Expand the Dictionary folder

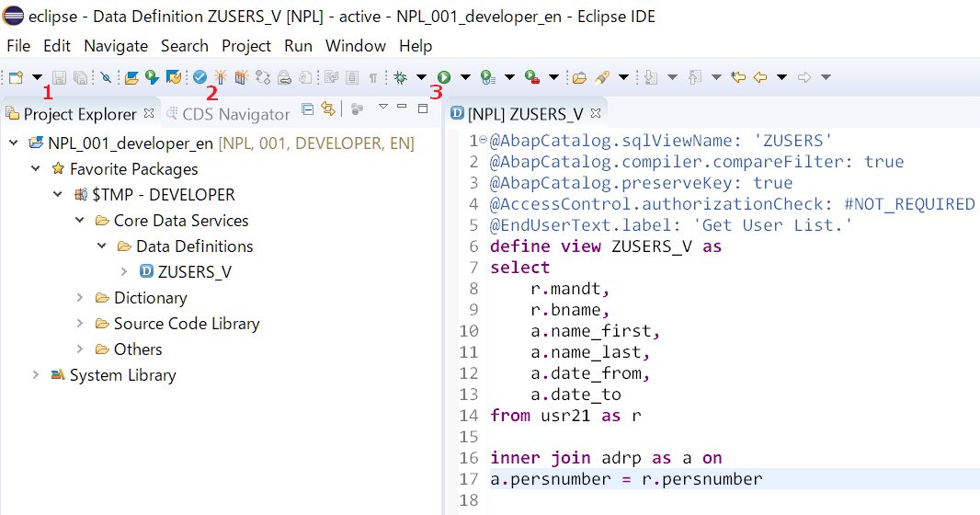coord(79,297)
